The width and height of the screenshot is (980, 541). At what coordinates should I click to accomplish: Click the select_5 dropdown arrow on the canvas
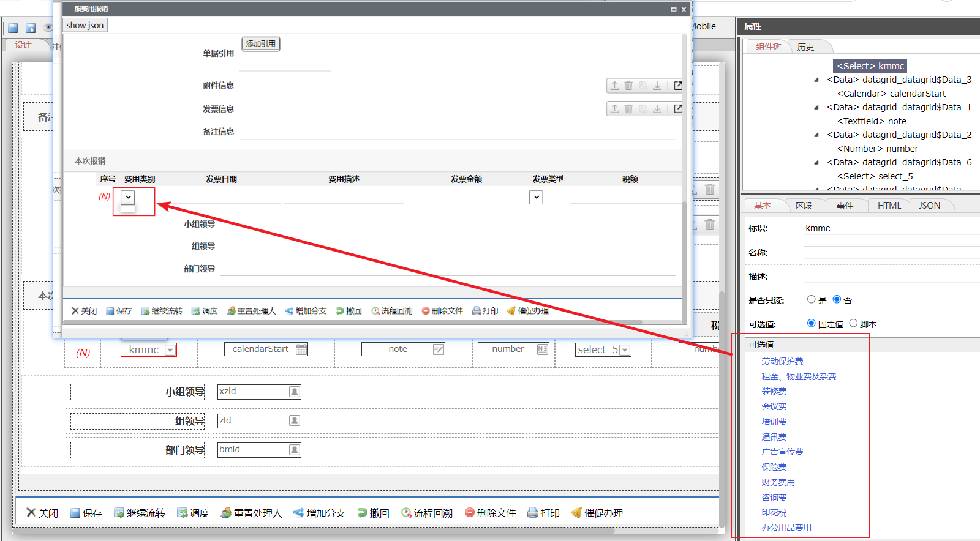point(625,350)
